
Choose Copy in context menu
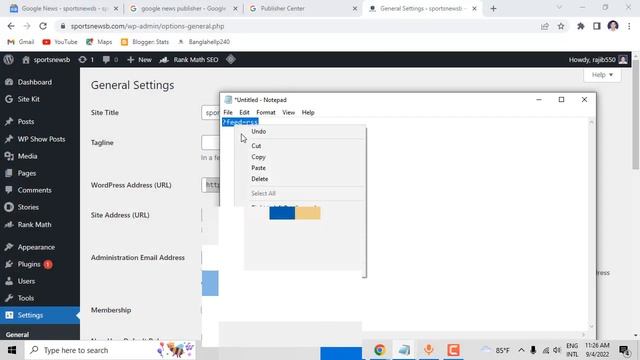coord(258,157)
